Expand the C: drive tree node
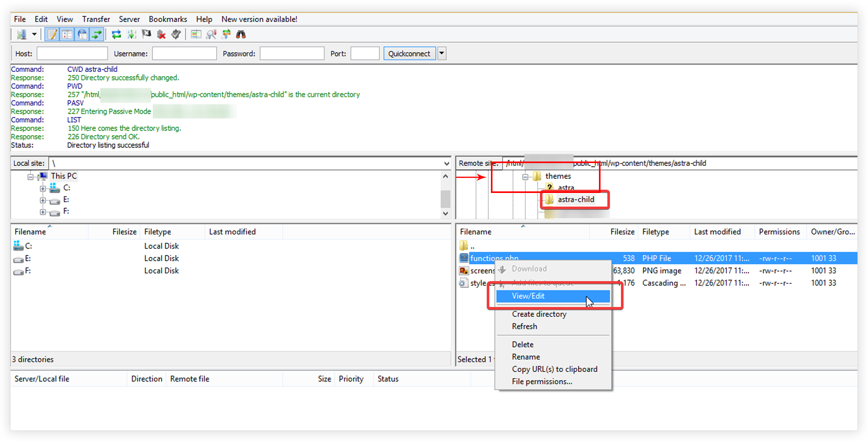Viewport: 868px width, 441px height. [x=42, y=188]
